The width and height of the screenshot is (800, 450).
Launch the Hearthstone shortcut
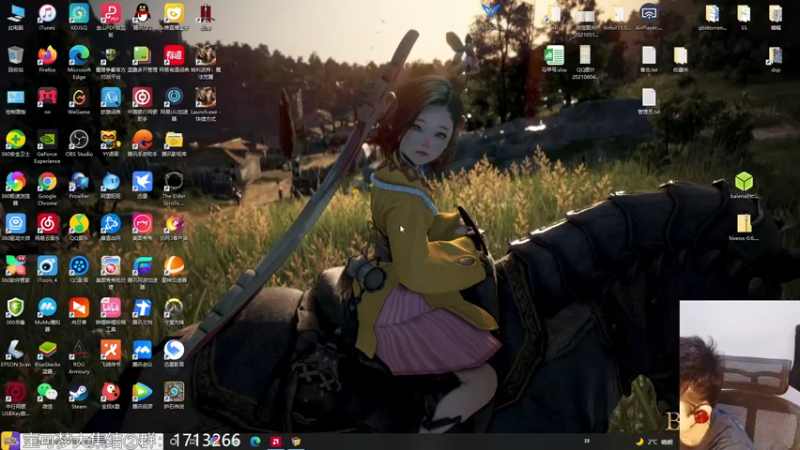pyautogui.click(x=173, y=396)
